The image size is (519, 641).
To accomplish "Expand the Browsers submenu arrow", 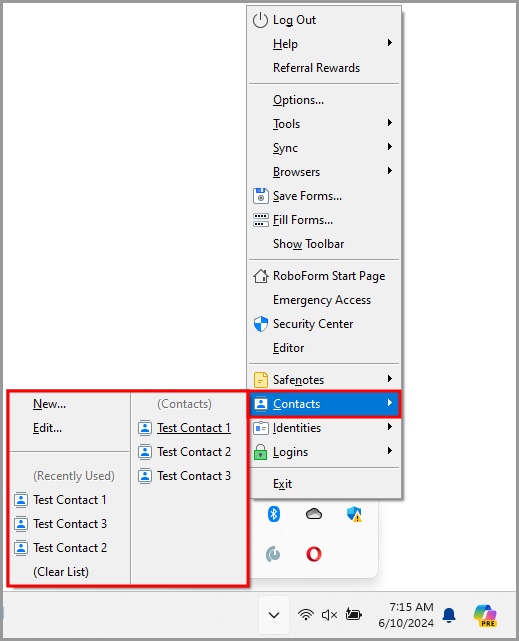I will tap(389, 170).
